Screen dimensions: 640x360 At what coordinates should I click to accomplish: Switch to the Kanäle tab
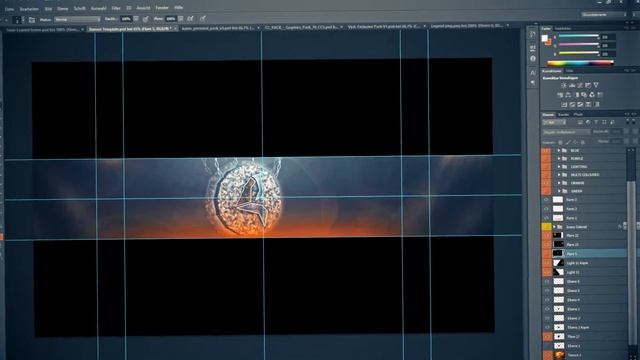[564, 115]
